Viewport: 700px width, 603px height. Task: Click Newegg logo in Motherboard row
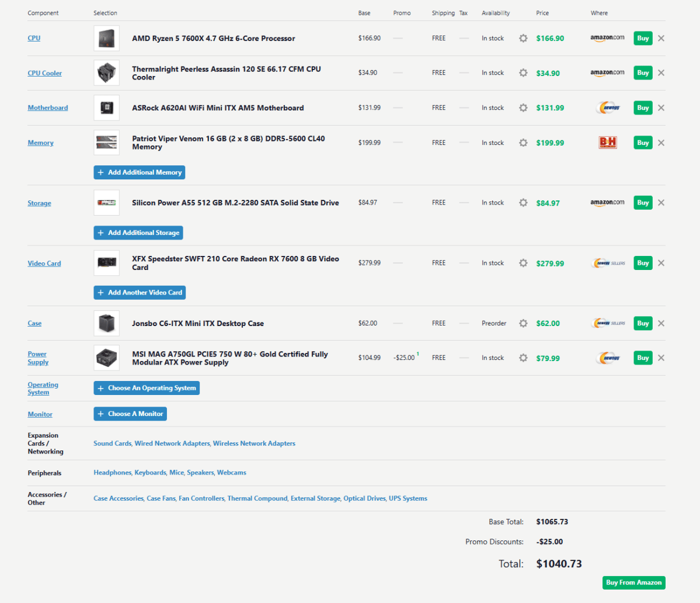pos(608,108)
